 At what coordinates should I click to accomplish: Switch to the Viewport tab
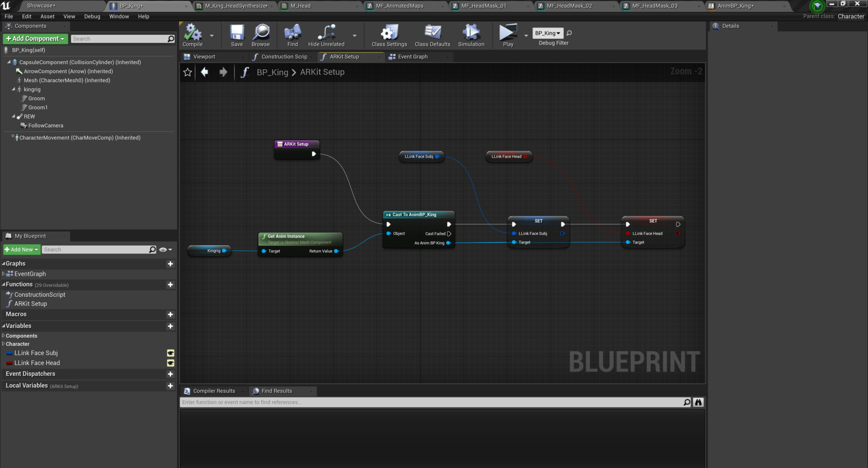click(204, 56)
